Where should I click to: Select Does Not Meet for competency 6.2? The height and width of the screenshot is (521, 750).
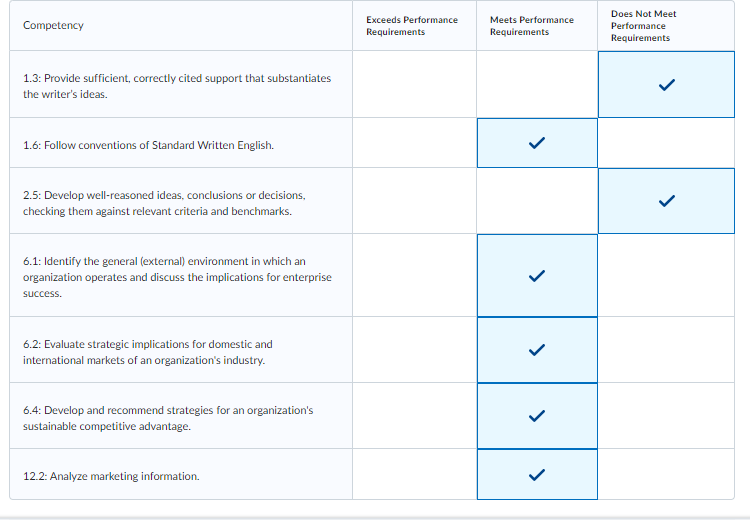(666, 349)
